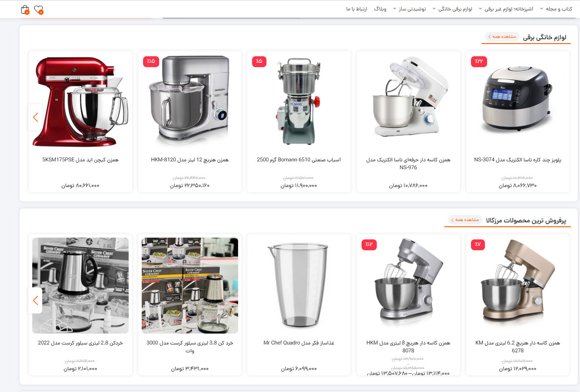
Task: Open the Mr Chef Quadro blender jar image
Action: [x=299, y=285]
